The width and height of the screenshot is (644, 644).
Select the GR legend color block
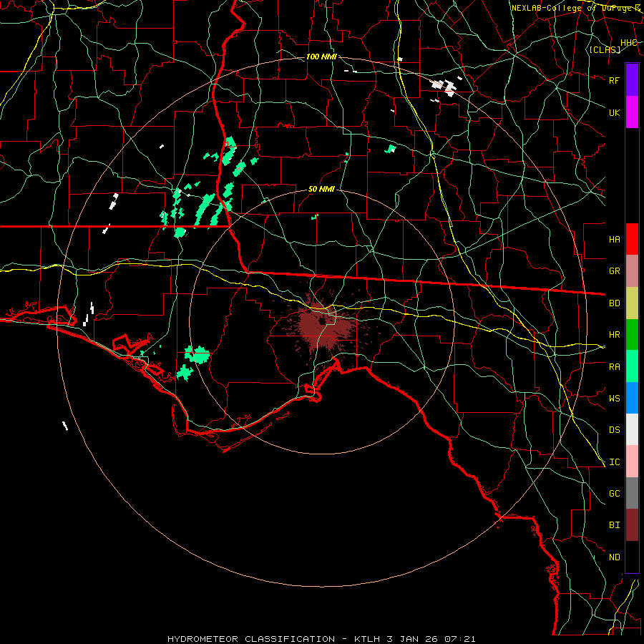(x=632, y=270)
